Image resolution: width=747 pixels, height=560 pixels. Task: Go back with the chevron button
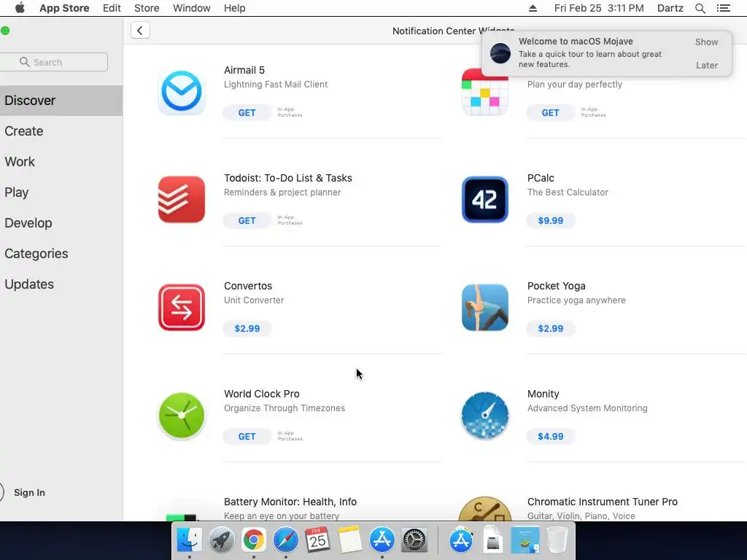140,31
